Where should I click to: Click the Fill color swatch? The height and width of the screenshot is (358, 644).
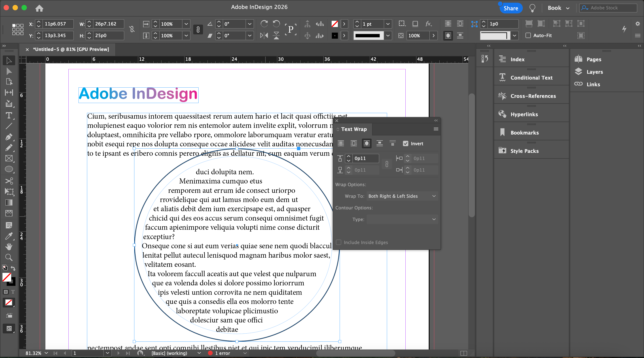click(6, 277)
